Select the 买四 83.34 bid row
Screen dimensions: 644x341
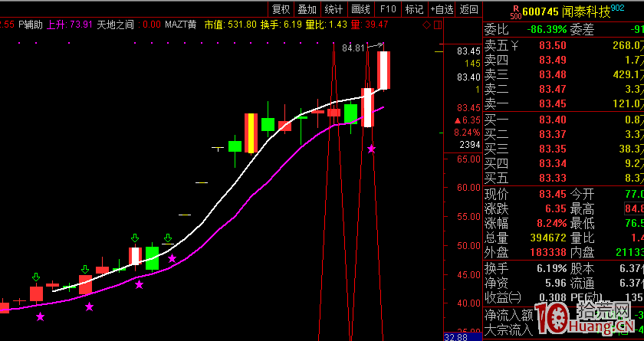564,163
